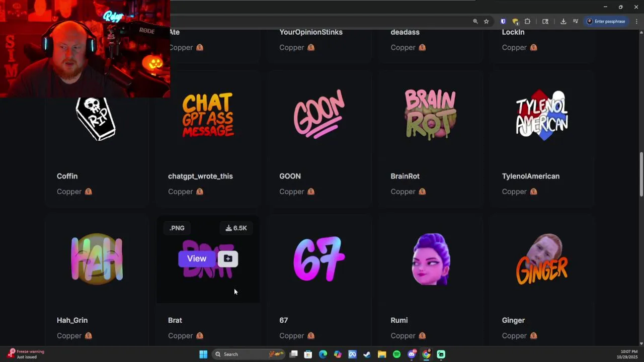Click the Freeze warning weather widget
644x362 pixels.
coord(26,354)
